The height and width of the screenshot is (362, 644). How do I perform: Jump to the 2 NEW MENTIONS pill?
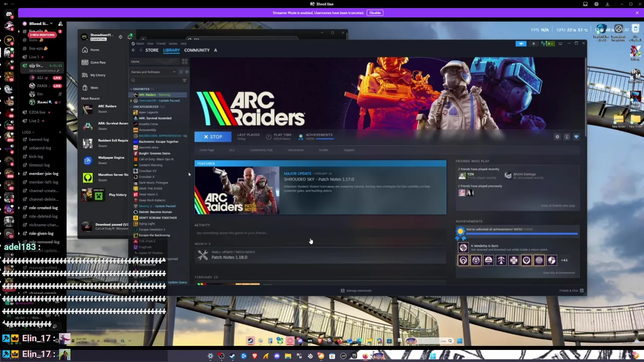pyautogui.click(x=42, y=35)
